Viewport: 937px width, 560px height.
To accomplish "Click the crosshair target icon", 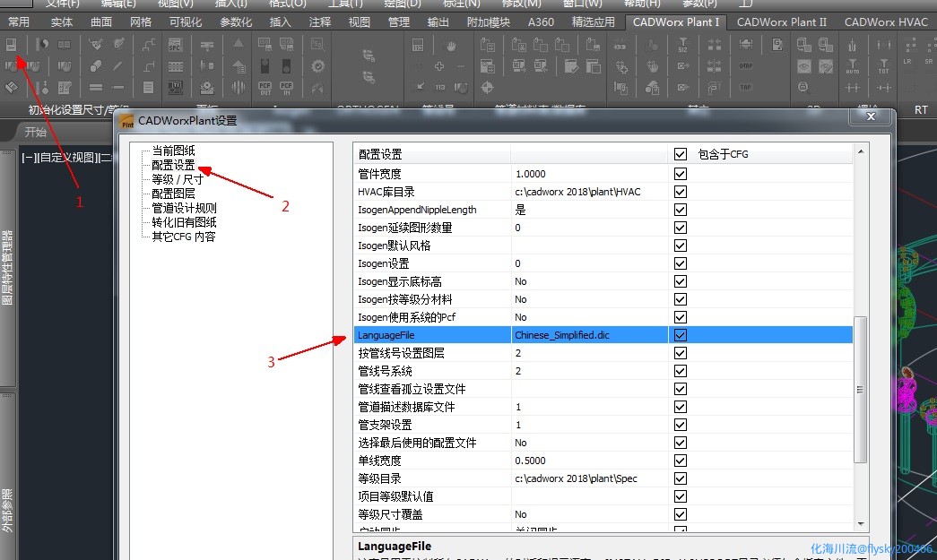I will (487, 88).
